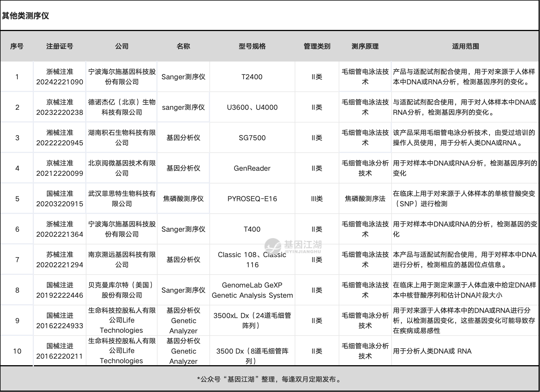Click the 适用范围 column header
Screen dimensions: 540x392
point(465,46)
